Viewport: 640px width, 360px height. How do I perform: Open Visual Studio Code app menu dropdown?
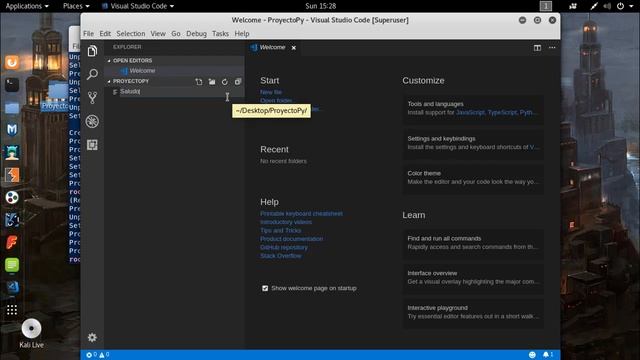[x=138, y=6]
